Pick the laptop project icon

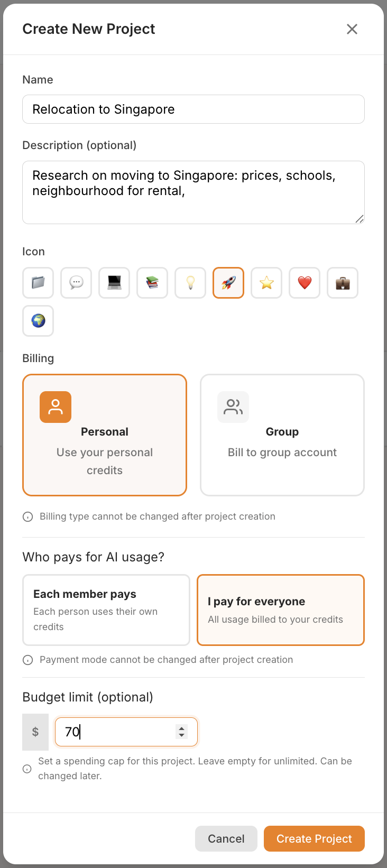click(x=114, y=283)
